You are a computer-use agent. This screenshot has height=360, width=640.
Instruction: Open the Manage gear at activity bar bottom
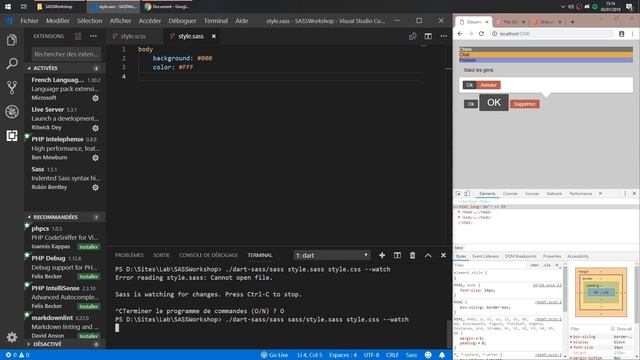coord(12,337)
